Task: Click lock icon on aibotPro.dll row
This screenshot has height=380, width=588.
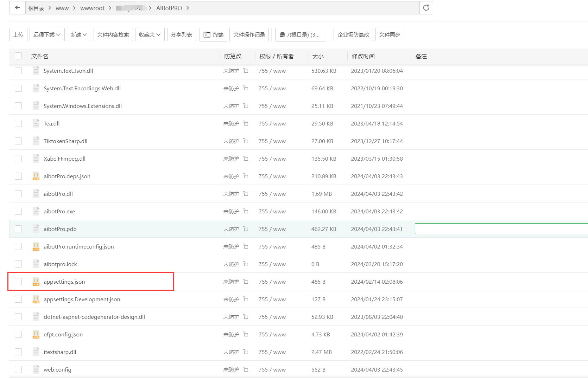Action: [x=246, y=194]
